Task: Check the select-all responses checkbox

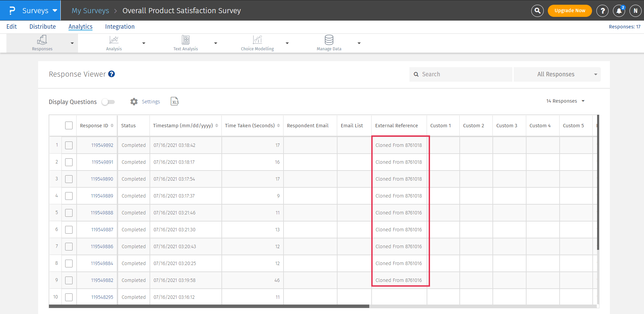Action: click(69, 125)
